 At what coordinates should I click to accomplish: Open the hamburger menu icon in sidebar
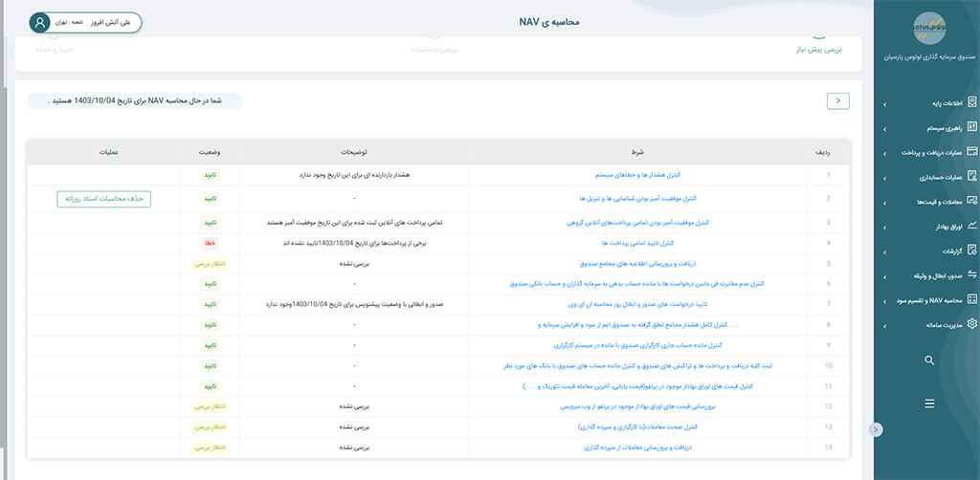928,404
